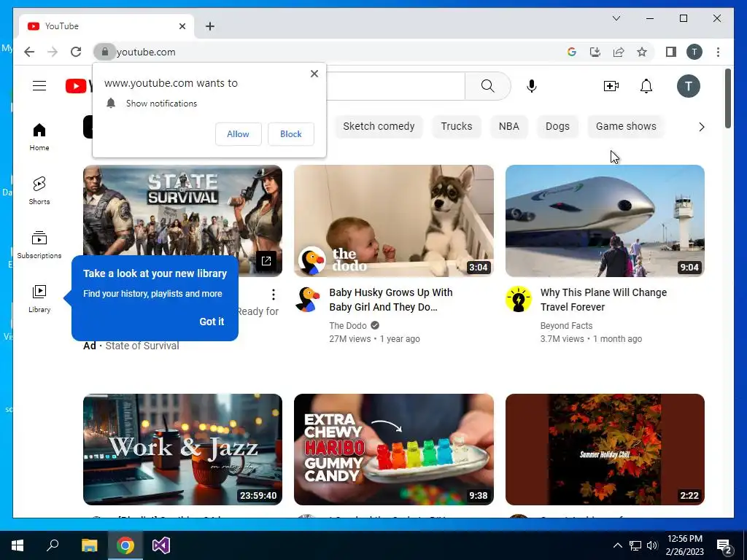
Task: Close the YouTube tab
Action: click(182, 26)
